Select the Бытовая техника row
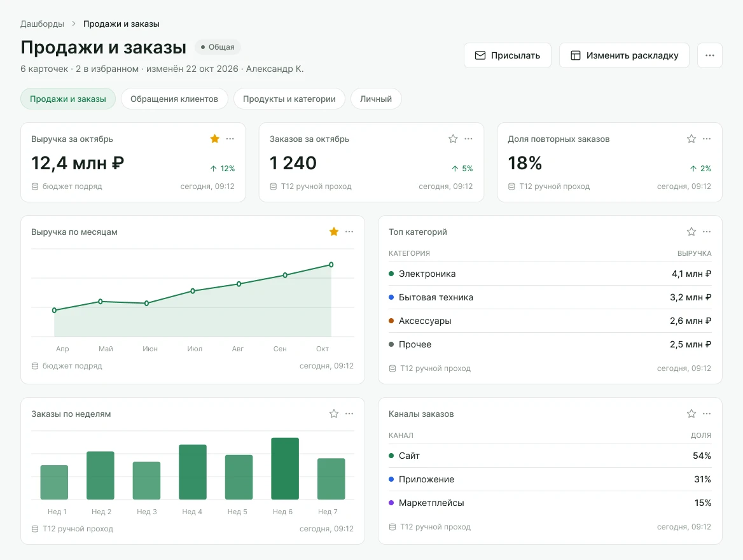The image size is (743, 560). coord(550,297)
